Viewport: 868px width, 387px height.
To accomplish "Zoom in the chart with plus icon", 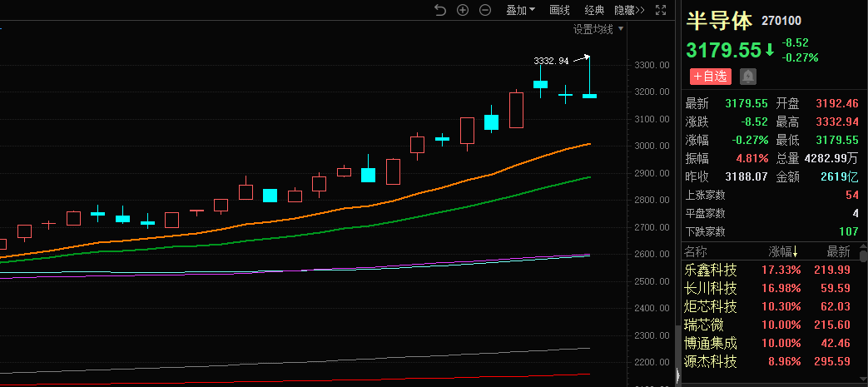I will click(x=463, y=10).
